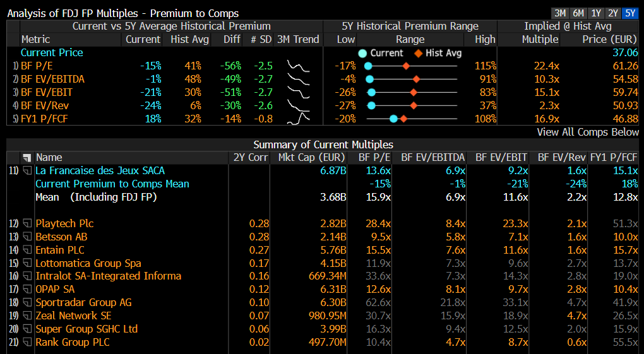This screenshot has width=644, height=354.
Task: Open Entain PLC comparable
Action: pyautogui.click(x=59, y=250)
